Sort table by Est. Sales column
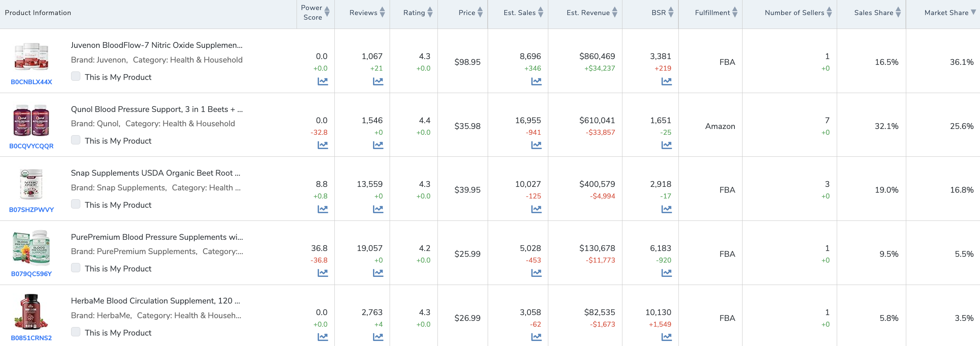 [x=541, y=12]
